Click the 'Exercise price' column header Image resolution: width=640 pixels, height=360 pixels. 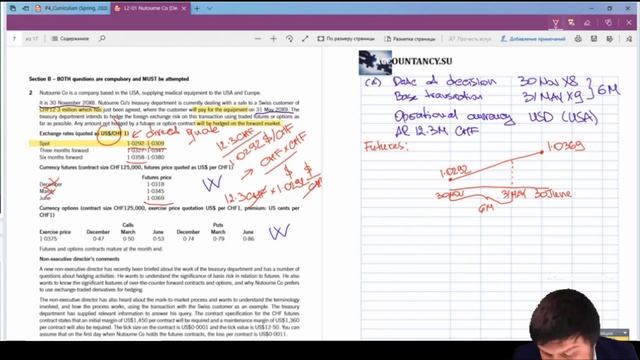click(55, 232)
